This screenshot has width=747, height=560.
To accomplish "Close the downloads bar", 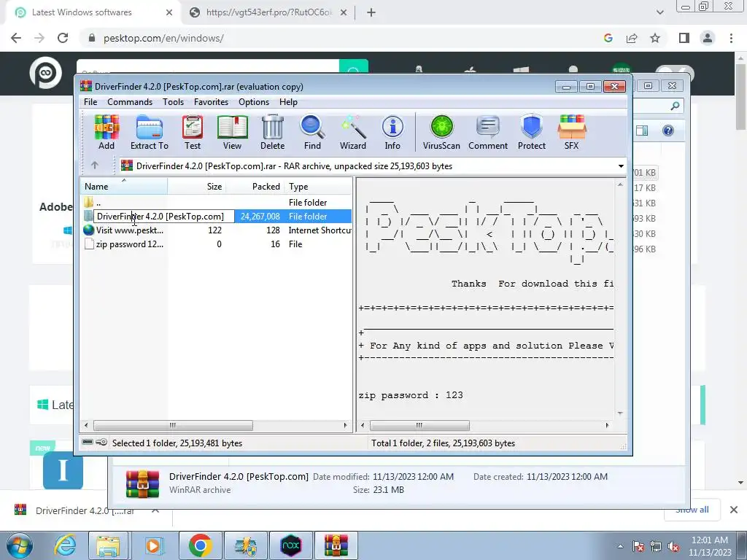I will click(x=734, y=510).
